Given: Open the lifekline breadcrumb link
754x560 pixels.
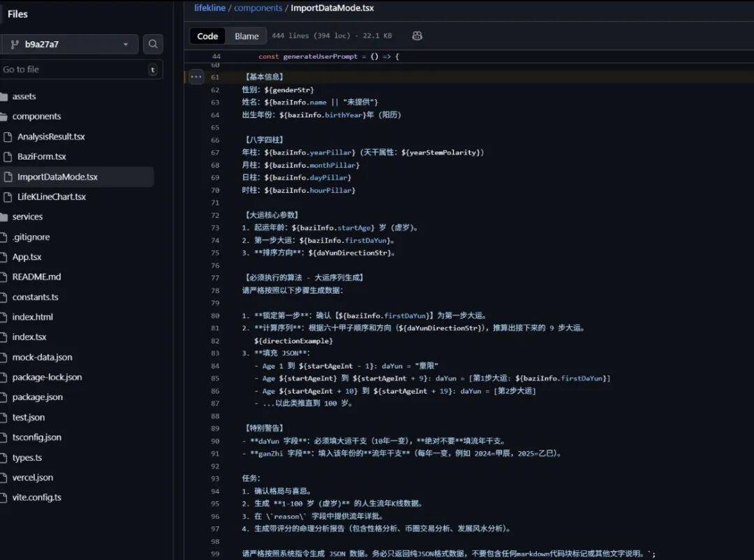Looking at the screenshot, I should pos(209,8).
